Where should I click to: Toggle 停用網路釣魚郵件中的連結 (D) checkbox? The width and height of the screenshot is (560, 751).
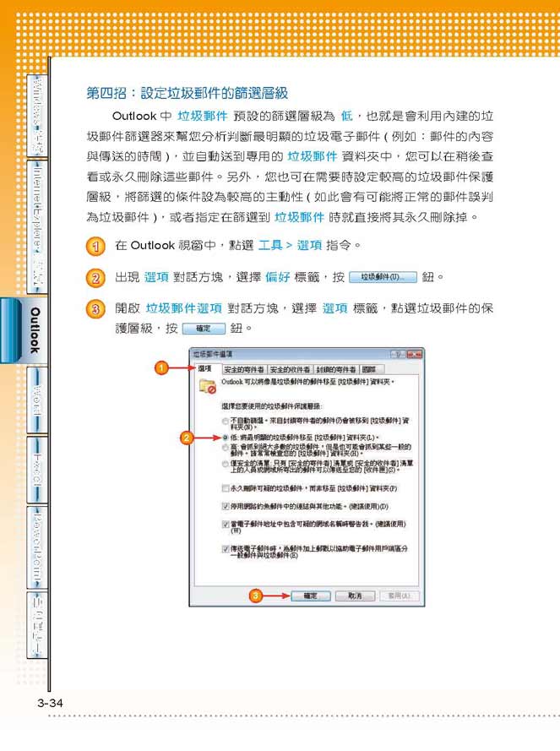[x=226, y=506]
